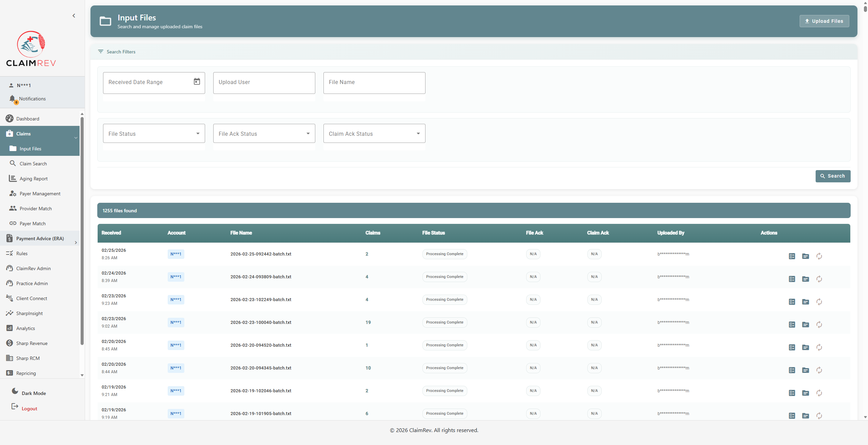This screenshot has height=445, width=868.
Task: Go to Analytics
Action: pyautogui.click(x=40, y=328)
